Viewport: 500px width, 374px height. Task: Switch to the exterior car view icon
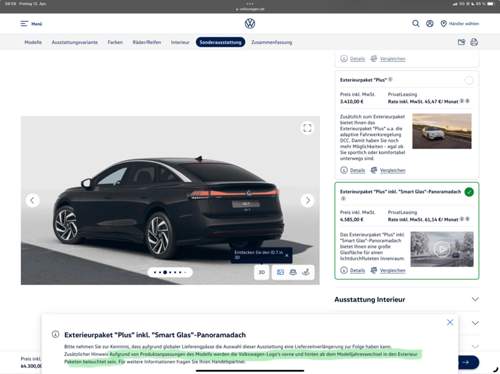(x=293, y=272)
